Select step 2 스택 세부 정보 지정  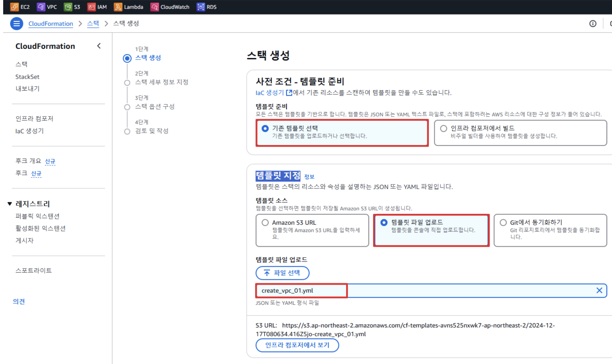(x=161, y=82)
